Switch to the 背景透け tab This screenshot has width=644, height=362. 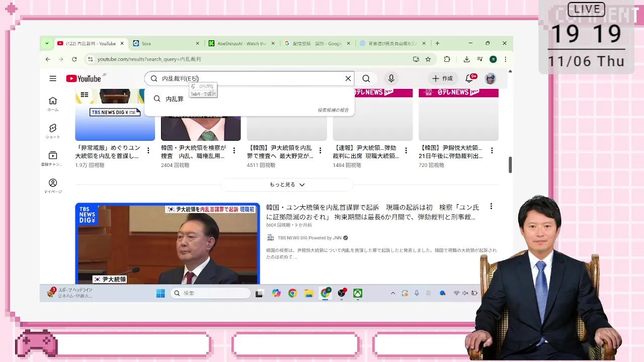click(x=392, y=43)
